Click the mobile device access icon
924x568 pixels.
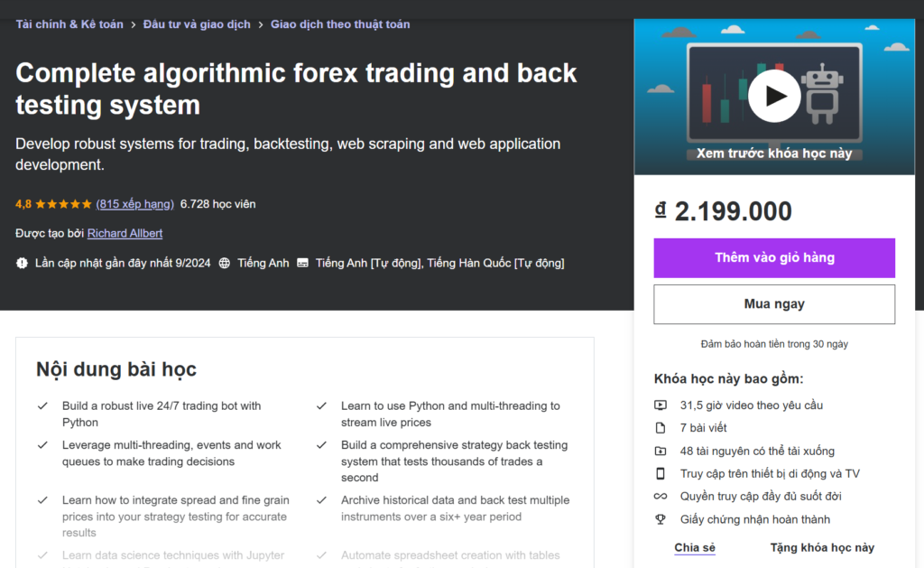661,474
